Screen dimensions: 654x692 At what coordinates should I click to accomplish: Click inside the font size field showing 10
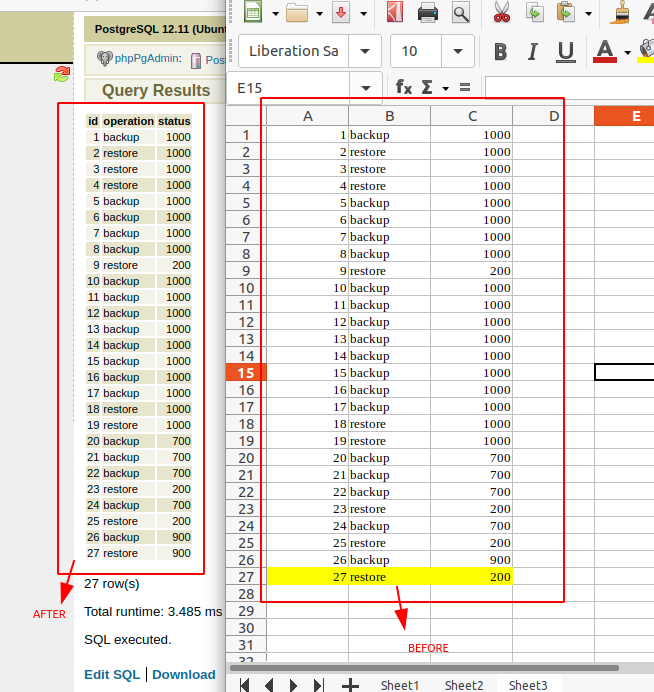[x=416, y=51]
